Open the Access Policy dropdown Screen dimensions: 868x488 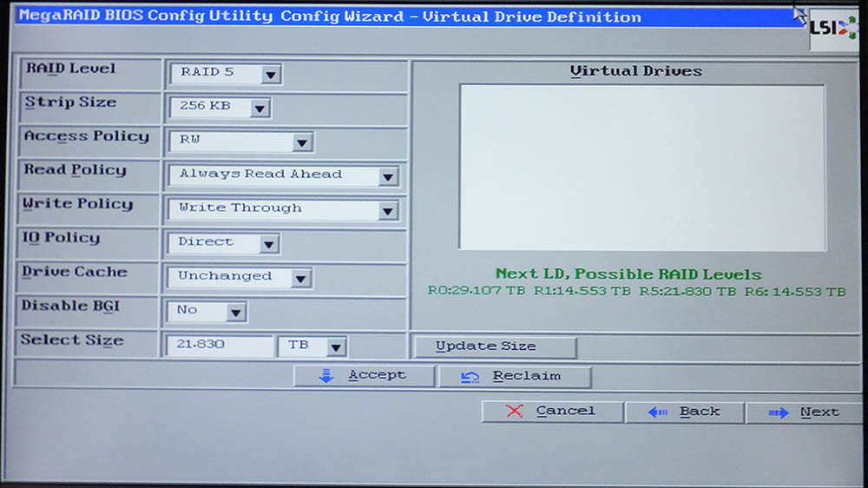(241, 142)
